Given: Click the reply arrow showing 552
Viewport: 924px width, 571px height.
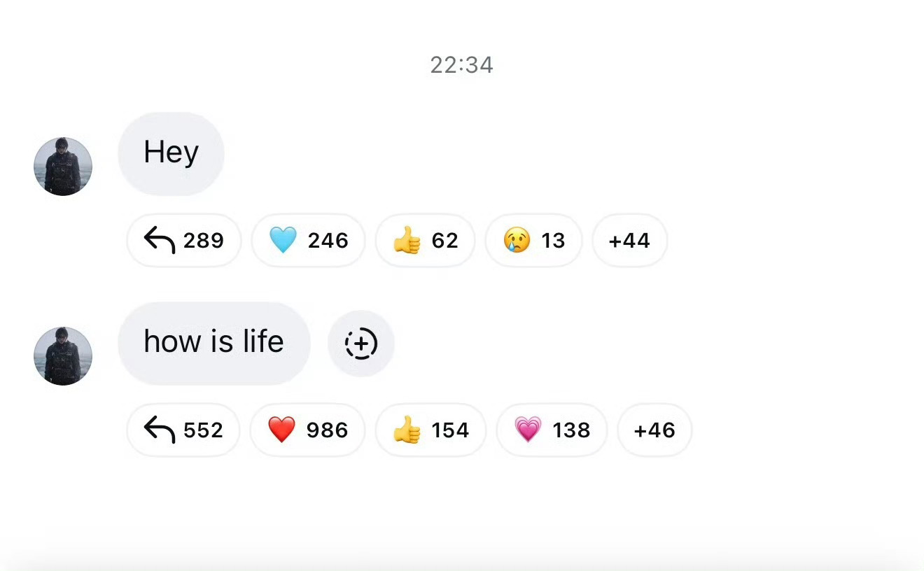Looking at the screenshot, I should pyautogui.click(x=183, y=430).
